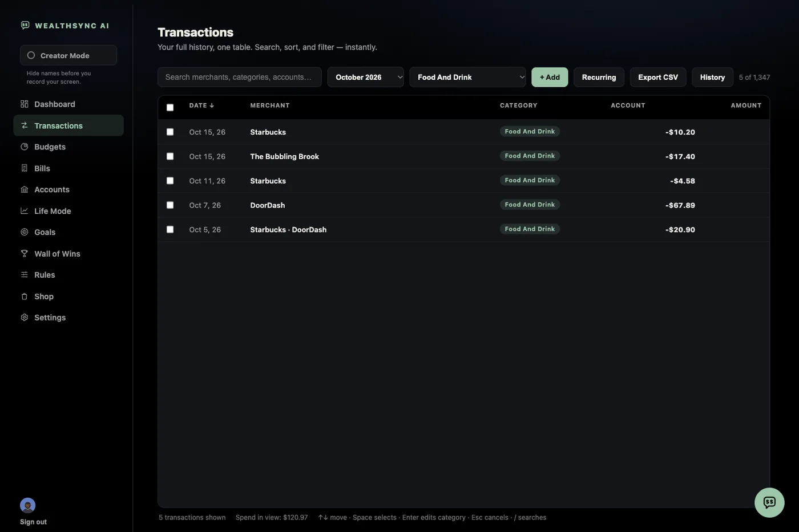Click the Transactions arrows icon
The image size is (799, 532).
point(25,125)
